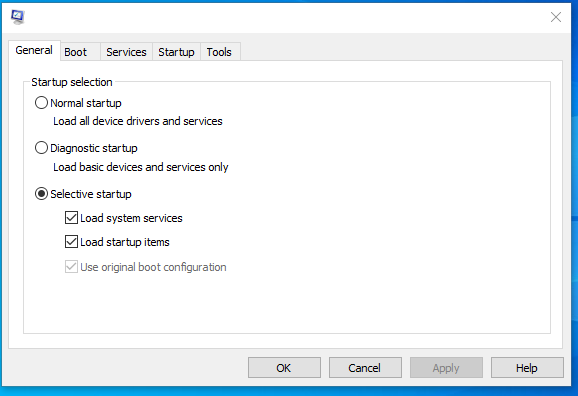Uncheck Load system services
The image size is (578, 396).
coord(71,218)
